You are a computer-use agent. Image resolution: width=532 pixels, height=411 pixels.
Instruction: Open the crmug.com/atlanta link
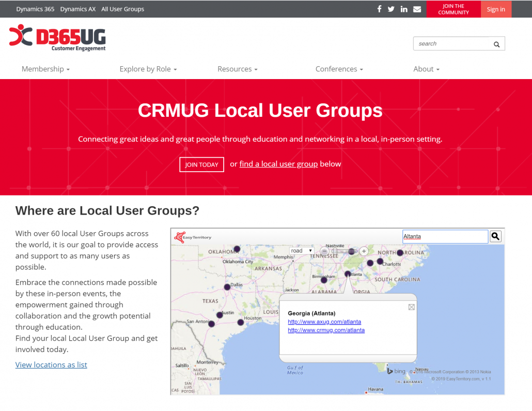point(326,330)
